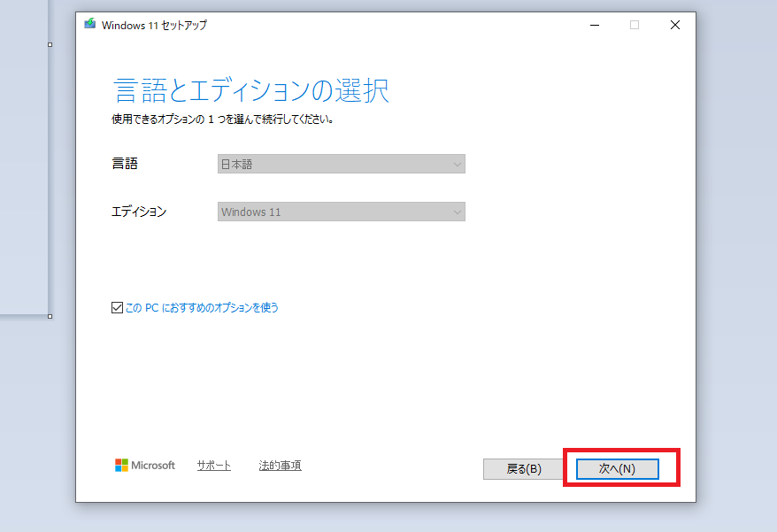The height and width of the screenshot is (532, 777).
Task: Click the chevron on the edition combo box
Action: tap(457, 212)
